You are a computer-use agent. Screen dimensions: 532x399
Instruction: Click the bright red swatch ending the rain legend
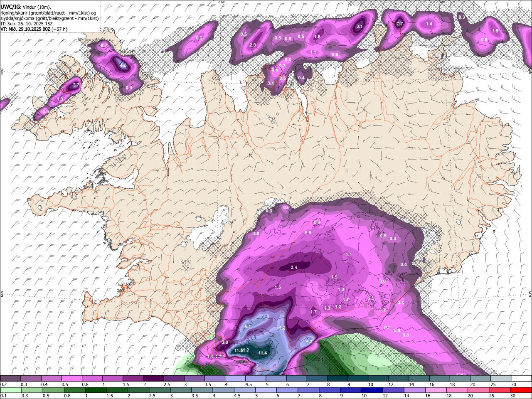point(521,390)
